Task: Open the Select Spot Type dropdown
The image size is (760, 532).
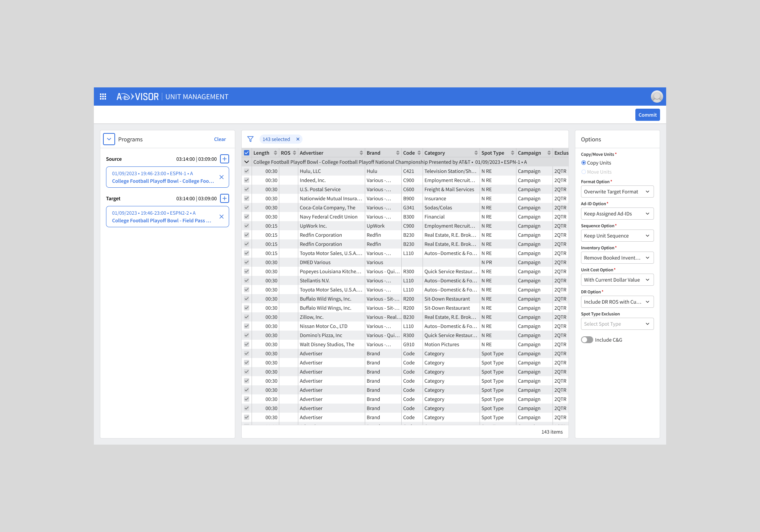Action: point(617,324)
